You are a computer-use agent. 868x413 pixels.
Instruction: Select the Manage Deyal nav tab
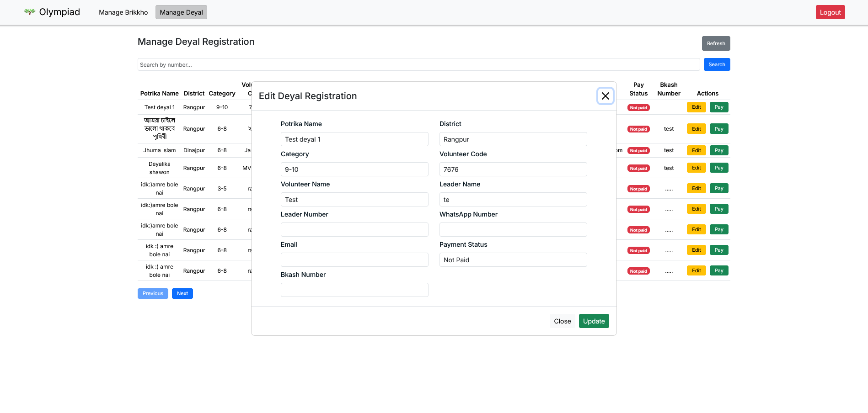(x=181, y=12)
